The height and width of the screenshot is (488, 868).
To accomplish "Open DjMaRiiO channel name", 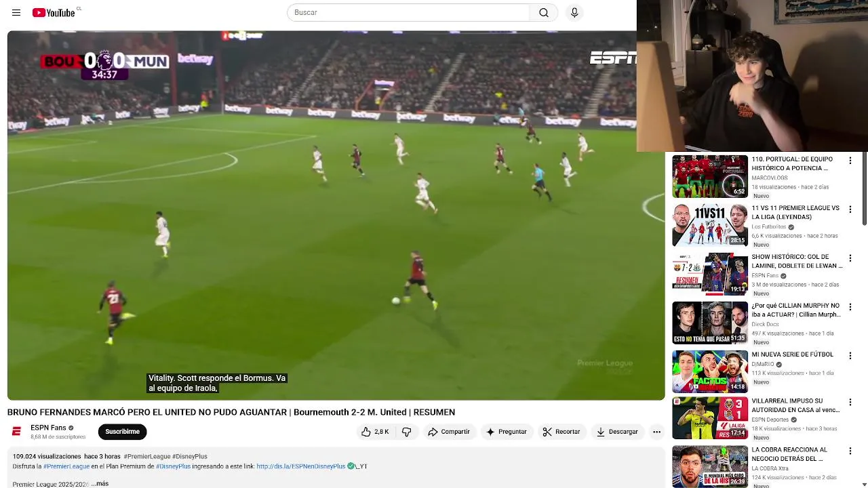I will [763, 364].
